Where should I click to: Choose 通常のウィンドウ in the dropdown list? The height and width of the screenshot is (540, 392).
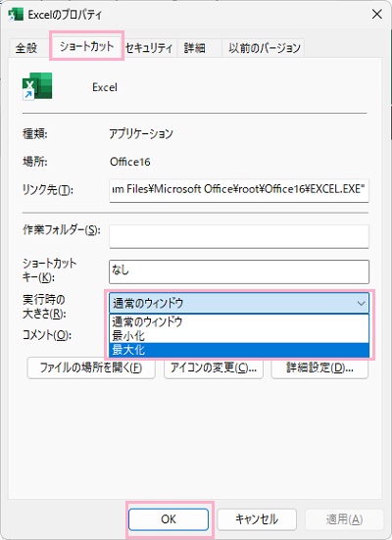click(239, 321)
